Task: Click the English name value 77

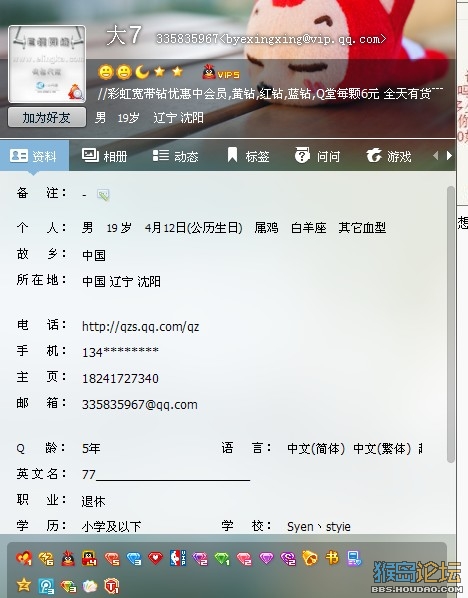Action: pos(88,474)
